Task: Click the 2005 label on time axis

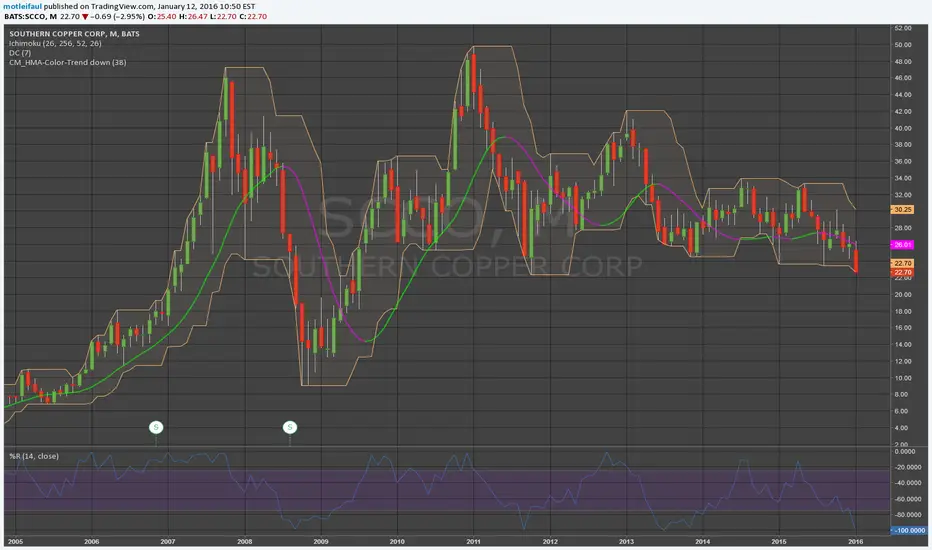Action: pos(15,542)
